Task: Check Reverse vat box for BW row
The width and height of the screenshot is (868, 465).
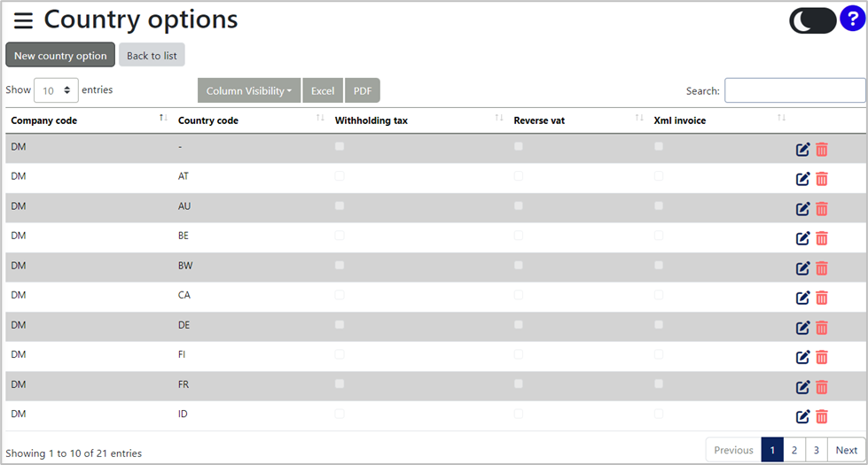Action: pyautogui.click(x=518, y=266)
